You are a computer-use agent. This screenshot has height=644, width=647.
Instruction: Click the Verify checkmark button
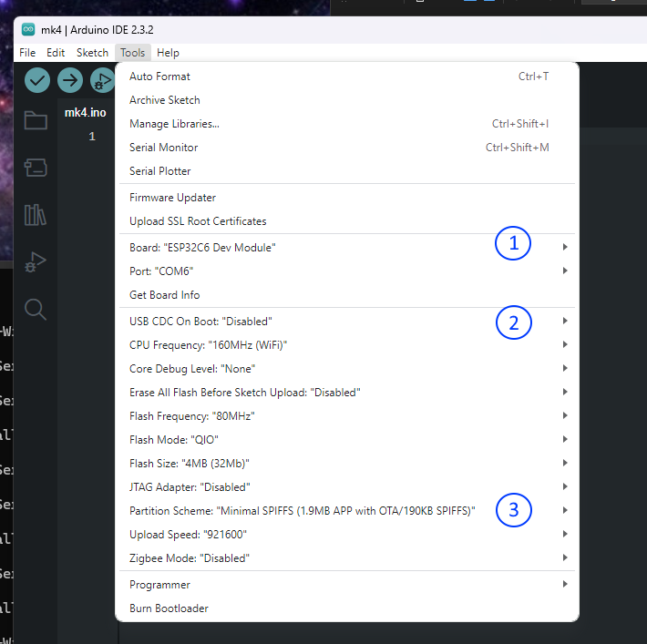click(x=37, y=80)
